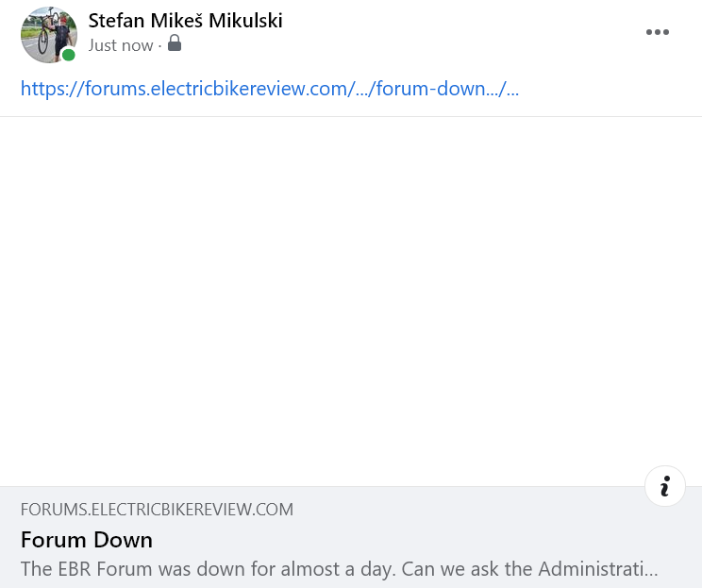Click the blank link preview image area

tap(351, 302)
